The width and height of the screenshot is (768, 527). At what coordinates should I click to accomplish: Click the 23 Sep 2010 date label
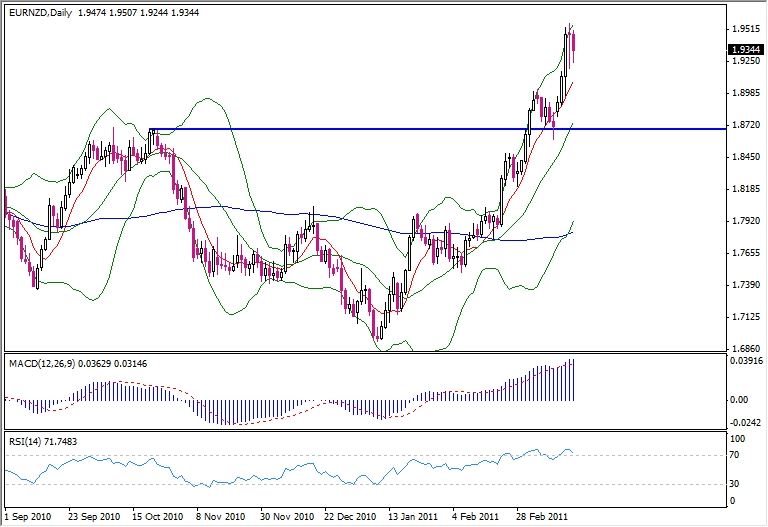click(x=94, y=517)
